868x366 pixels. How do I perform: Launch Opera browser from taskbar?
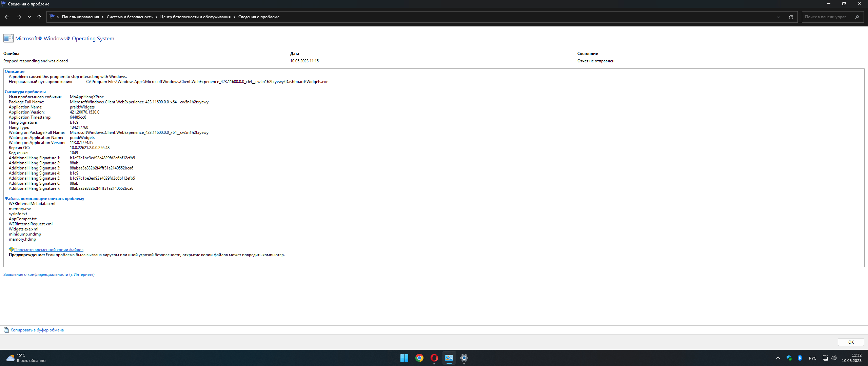tap(434, 358)
